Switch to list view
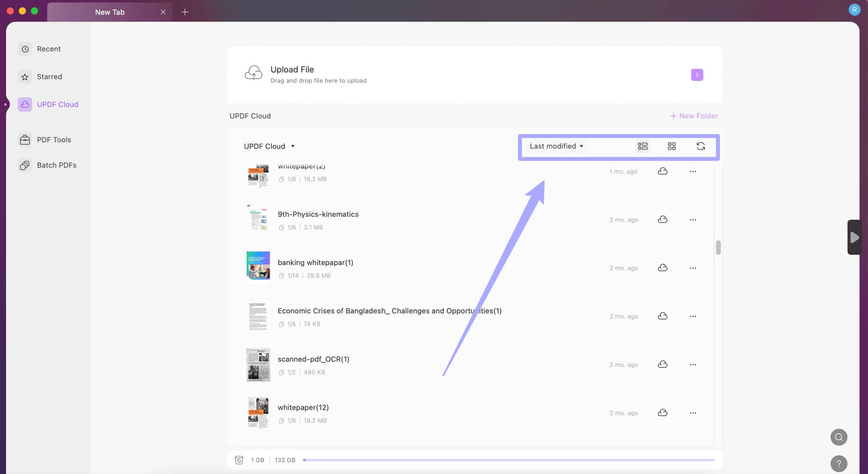The image size is (868, 474). 643,146
